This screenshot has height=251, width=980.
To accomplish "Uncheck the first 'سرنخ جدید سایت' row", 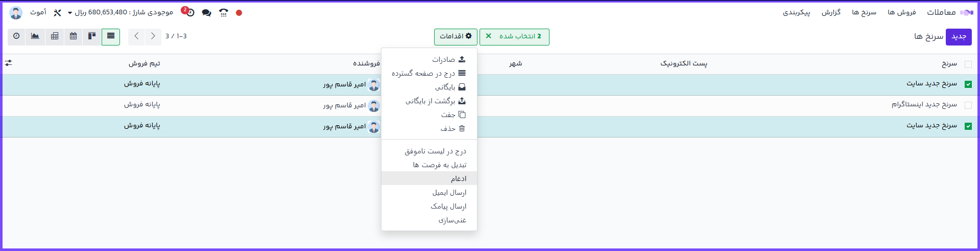I will tap(968, 84).
